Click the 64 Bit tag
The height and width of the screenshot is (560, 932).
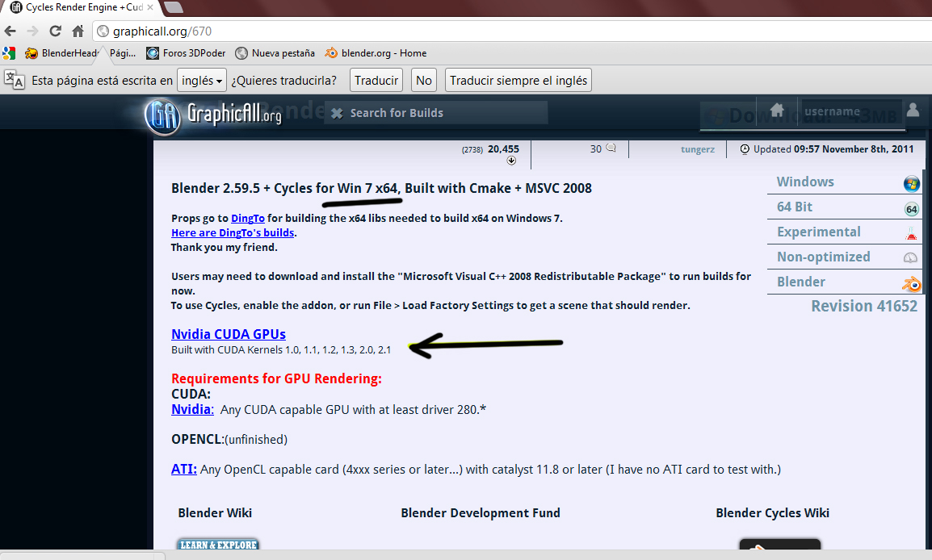794,207
